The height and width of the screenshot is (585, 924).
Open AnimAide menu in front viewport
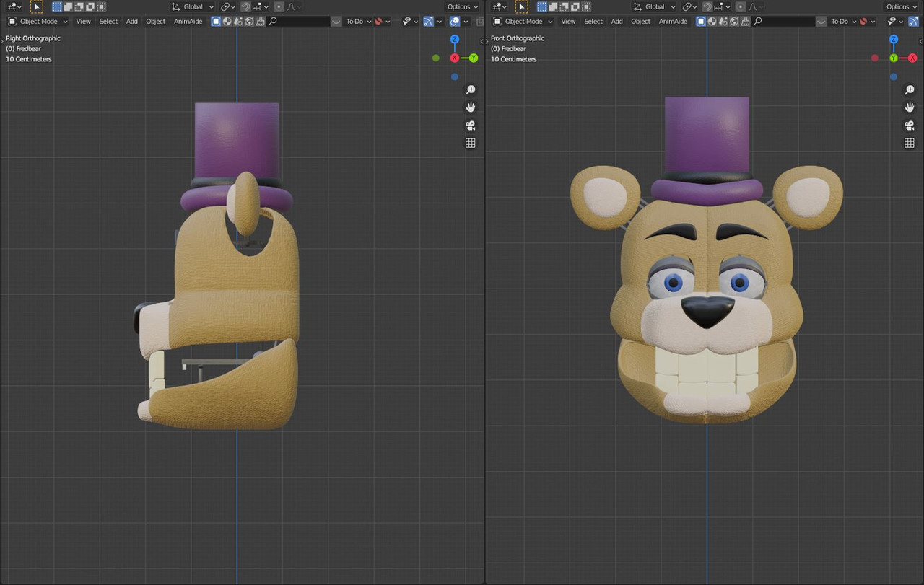tap(673, 21)
